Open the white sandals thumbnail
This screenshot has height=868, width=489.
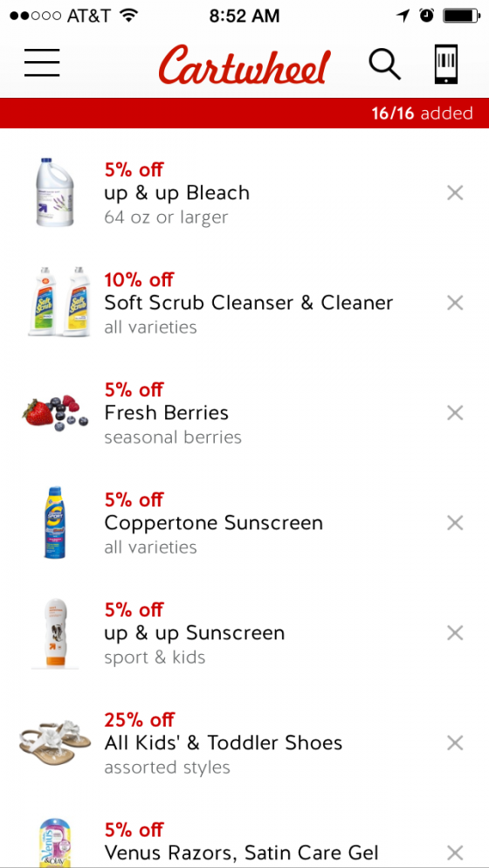click(55, 742)
